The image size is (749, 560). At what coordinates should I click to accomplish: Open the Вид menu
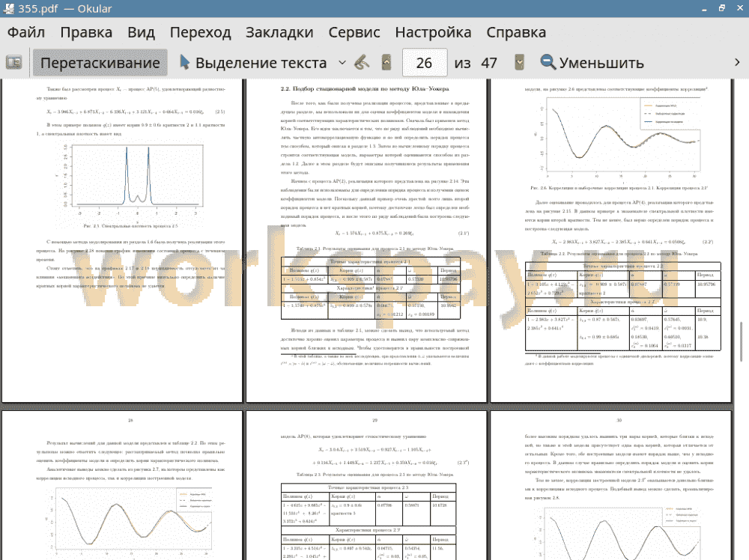(x=141, y=32)
